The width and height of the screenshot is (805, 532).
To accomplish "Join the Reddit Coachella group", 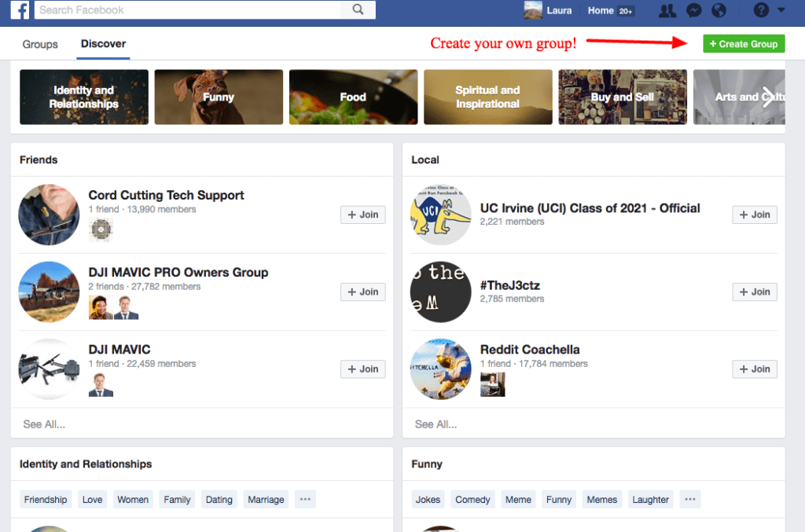I will [x=755, y=369].
